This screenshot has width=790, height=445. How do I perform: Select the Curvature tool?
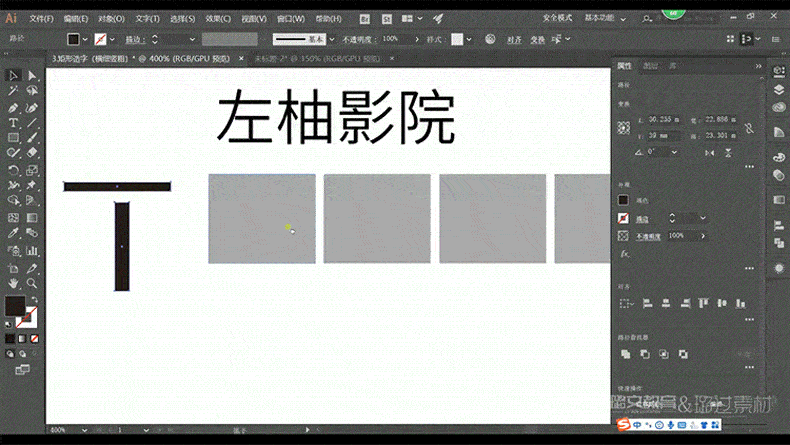point(32,108)
